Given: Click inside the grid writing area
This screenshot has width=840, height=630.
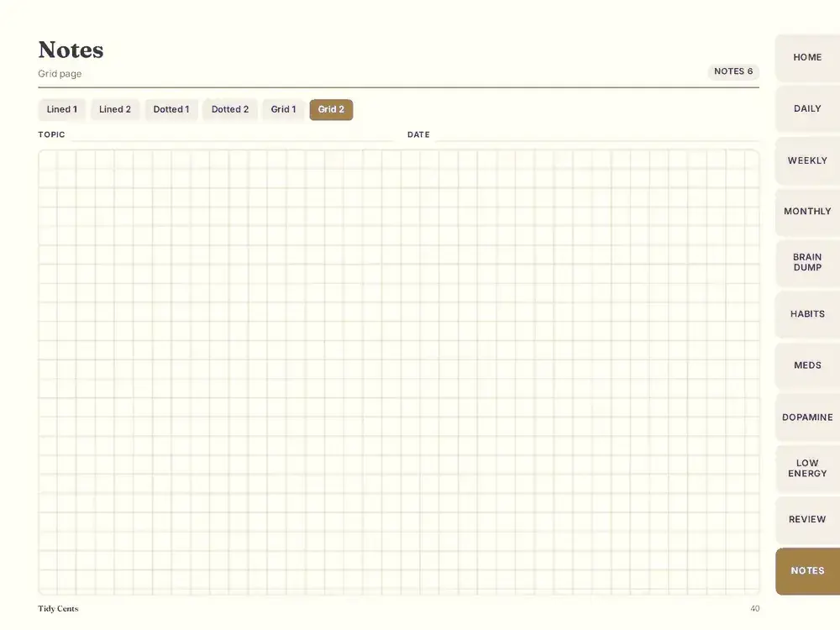Looking at the screenshot, I should pos(399,372).
